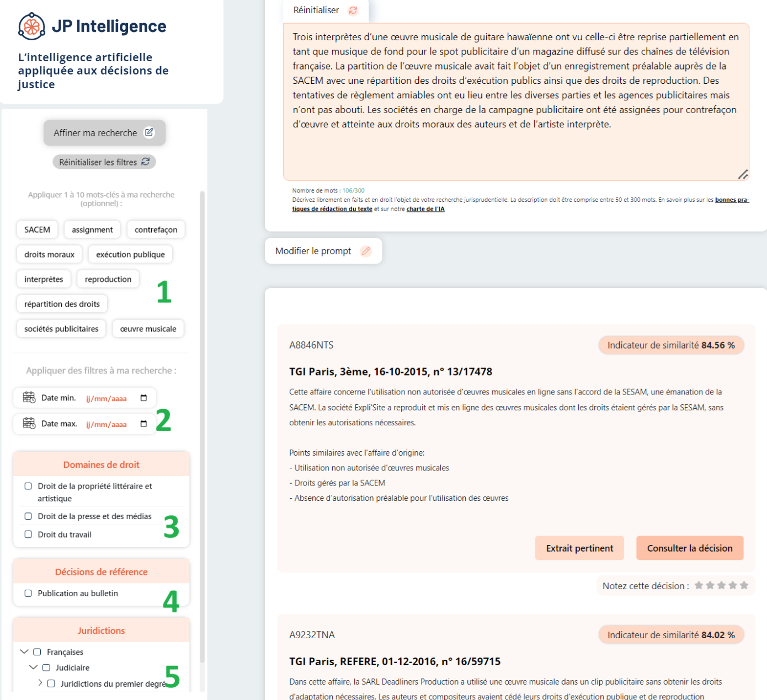Click the refresh icon in Réinitialiser les filtres
767x700 pixels.
coord(146,162)
